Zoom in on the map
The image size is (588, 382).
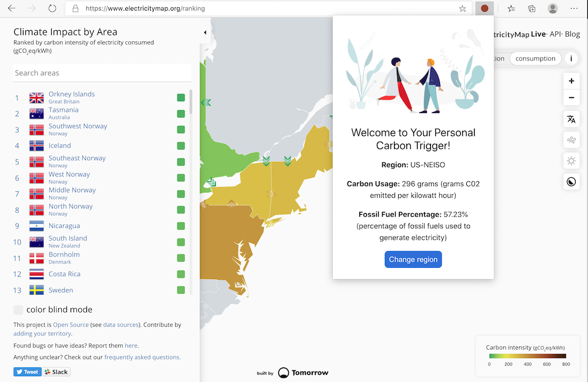pyautogui.click(x=571, y=81)
